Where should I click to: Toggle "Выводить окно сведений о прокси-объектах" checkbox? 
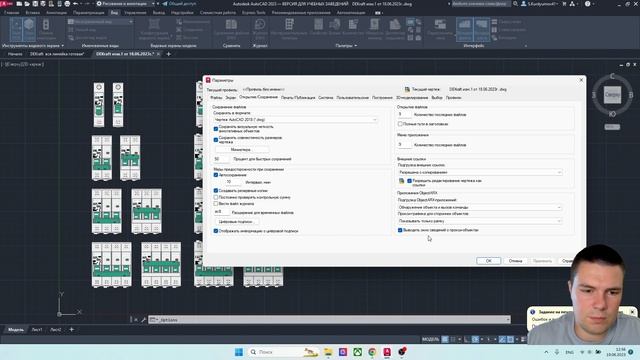tap(400, 230)
